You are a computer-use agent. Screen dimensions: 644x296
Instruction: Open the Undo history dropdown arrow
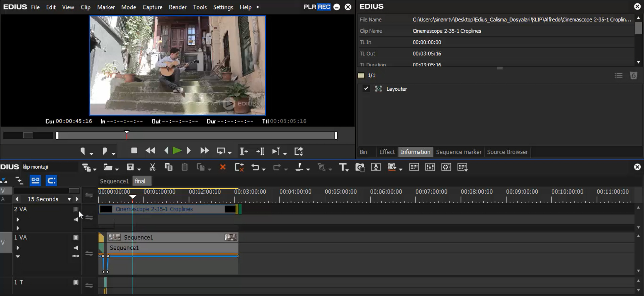point(264,169)
